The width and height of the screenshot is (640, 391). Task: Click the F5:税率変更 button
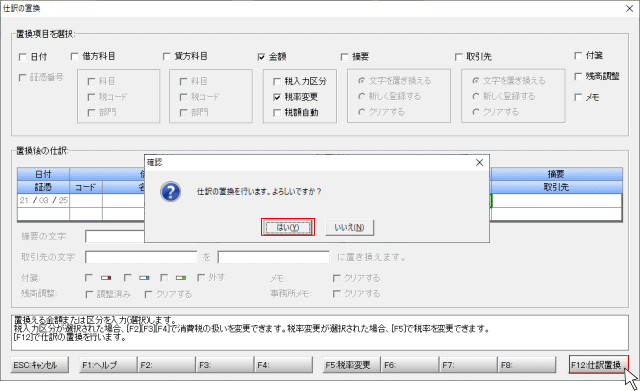click(x=351, y=365)
